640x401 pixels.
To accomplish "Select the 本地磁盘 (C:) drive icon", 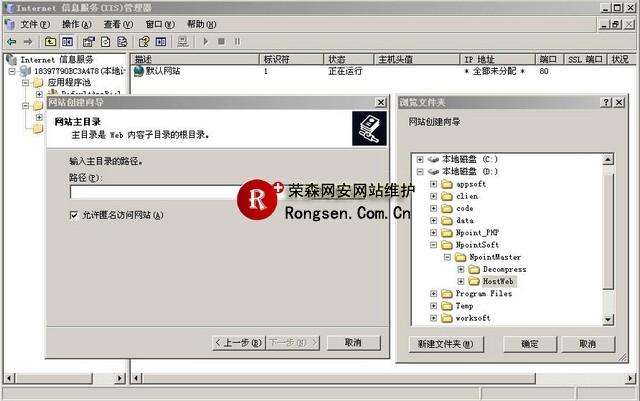I will [x=432, y=159].
